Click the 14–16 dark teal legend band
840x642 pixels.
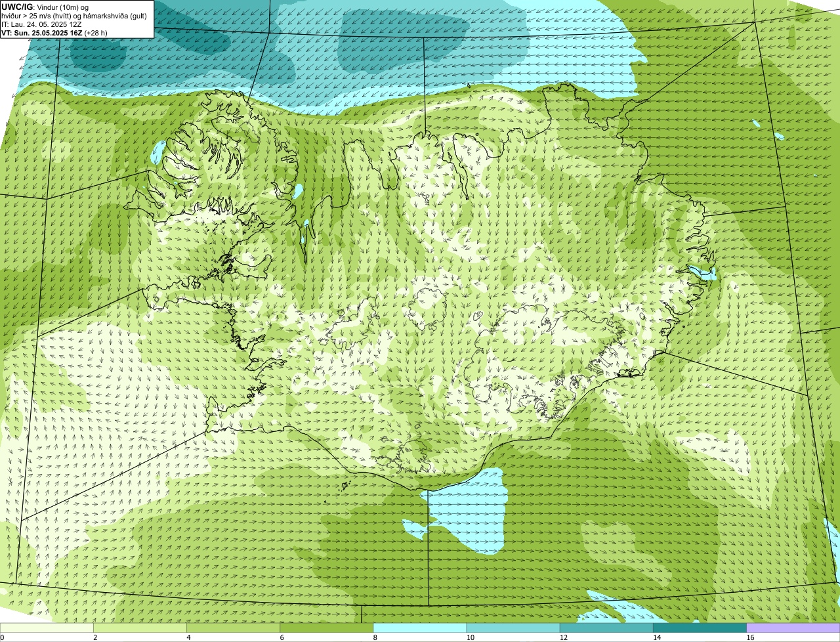(700, 628)
